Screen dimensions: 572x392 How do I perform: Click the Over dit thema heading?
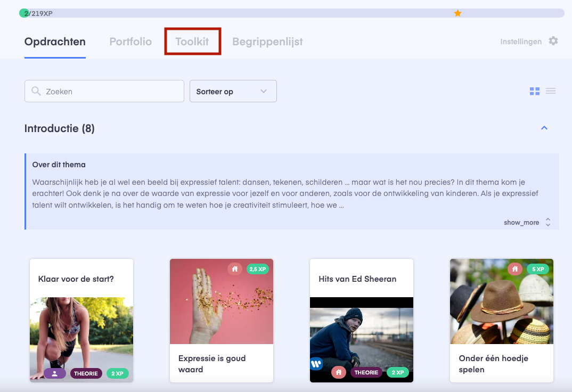tap(59, 165)
